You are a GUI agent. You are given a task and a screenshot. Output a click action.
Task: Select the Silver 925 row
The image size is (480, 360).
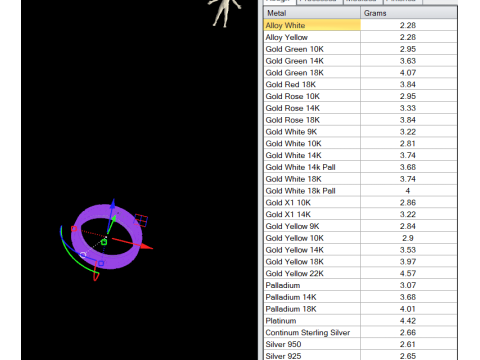click(360, 356)
